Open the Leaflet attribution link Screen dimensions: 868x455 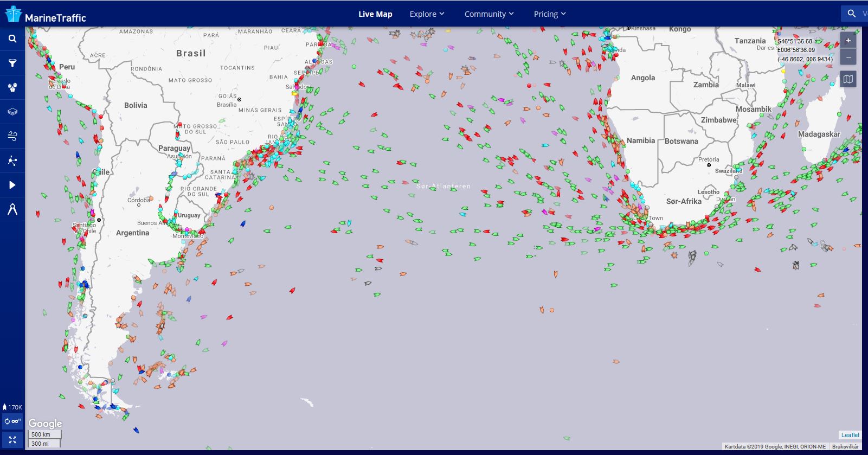tap(850, 435)
